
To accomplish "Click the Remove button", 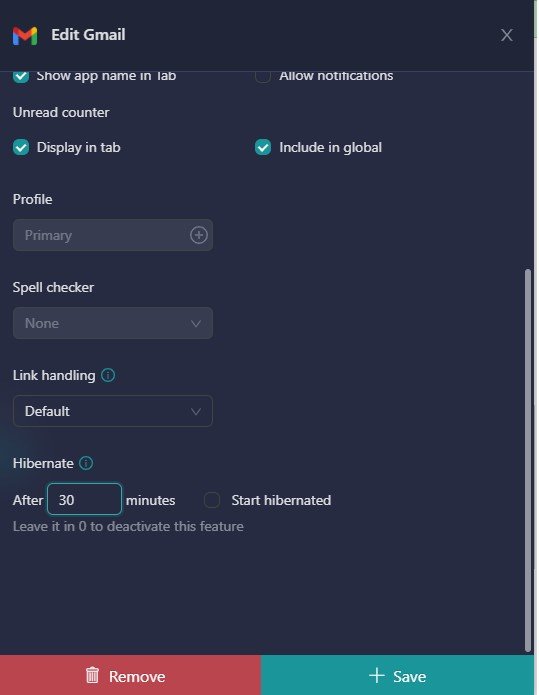I will click(130, 675).
